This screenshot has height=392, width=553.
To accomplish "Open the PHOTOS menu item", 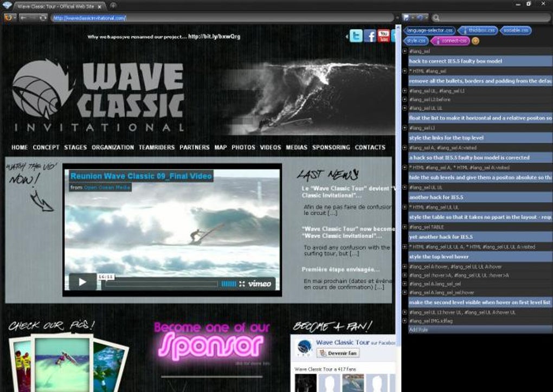I will (x=243, y=147).
